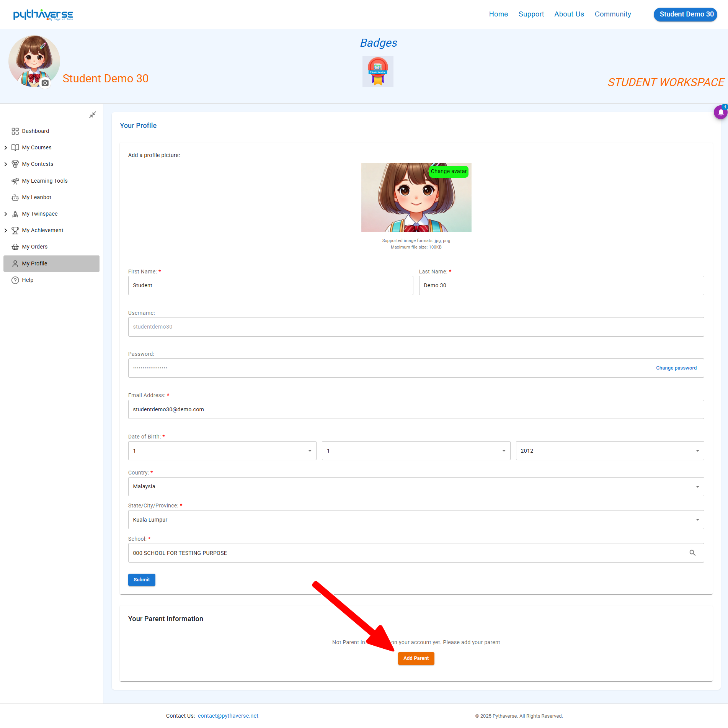Viewport: 728px width, 728px height.
Task: Click the Pythaverse logo
Action: (43, 15)
